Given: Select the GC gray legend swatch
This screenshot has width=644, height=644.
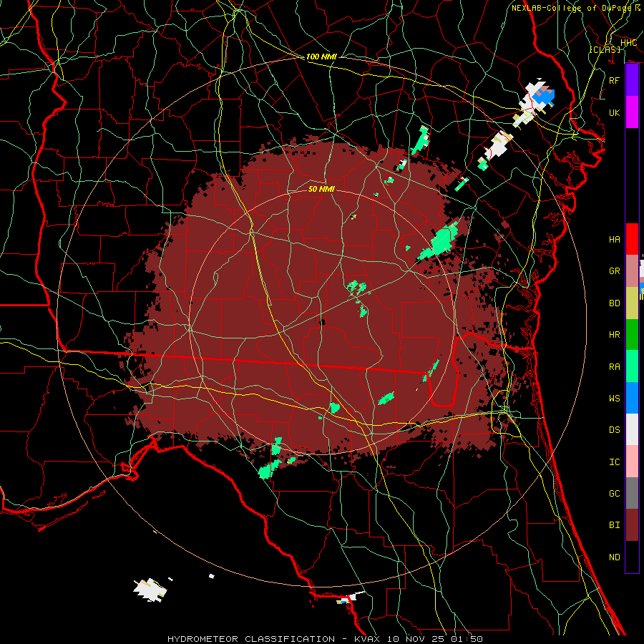Looking at the screenshot, I should (632, 493).
